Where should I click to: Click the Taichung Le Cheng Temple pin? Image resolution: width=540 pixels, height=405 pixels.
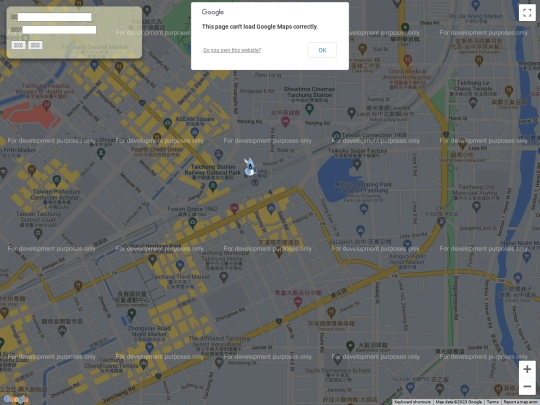(x=473, y=102)
